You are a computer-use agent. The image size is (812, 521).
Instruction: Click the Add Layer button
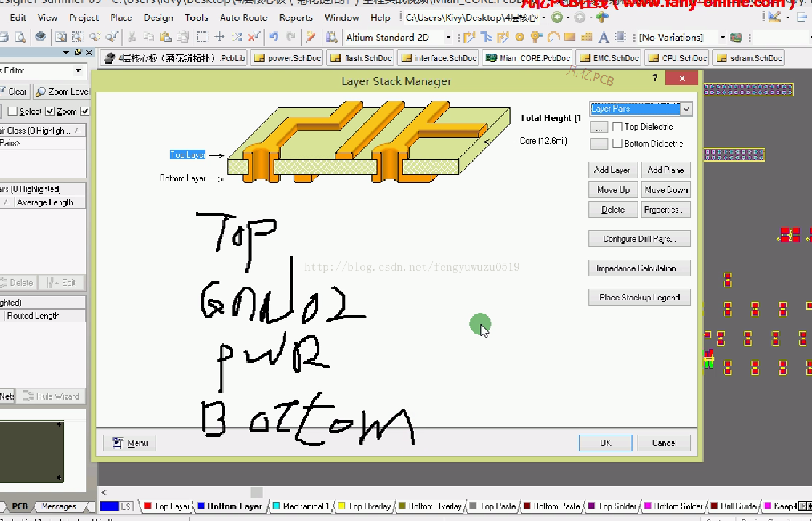612,170
